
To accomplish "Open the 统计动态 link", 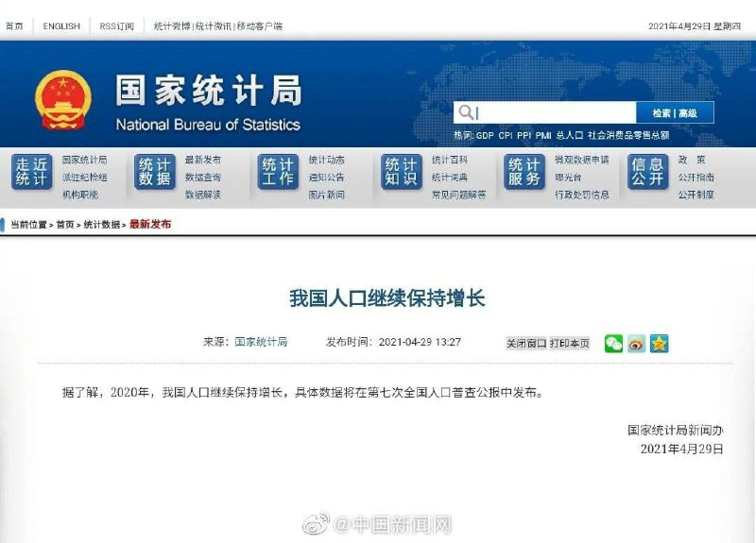I will pos(326,160).
